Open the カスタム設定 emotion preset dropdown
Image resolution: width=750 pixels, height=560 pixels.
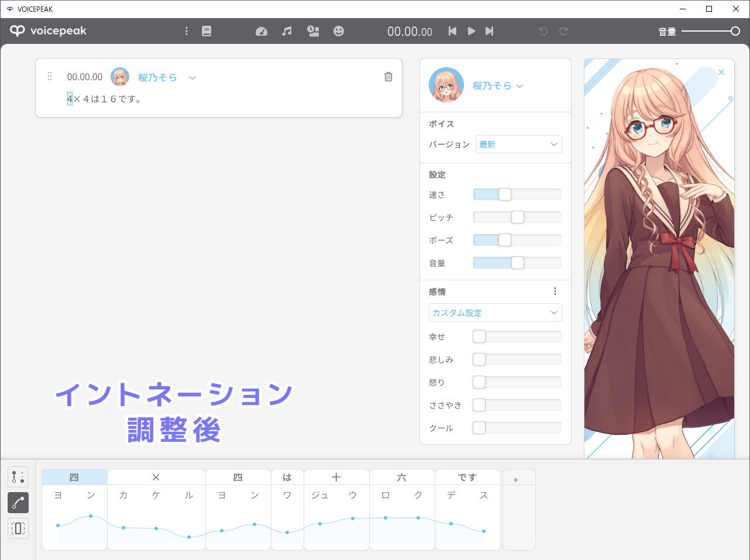[496, 312]
